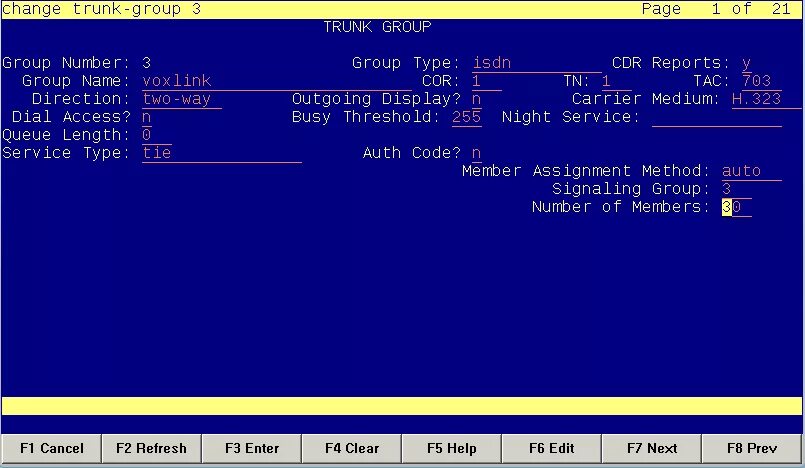805x468 pixels.
Task: Submit the form with F3 Enter
Action: [252, 448]
